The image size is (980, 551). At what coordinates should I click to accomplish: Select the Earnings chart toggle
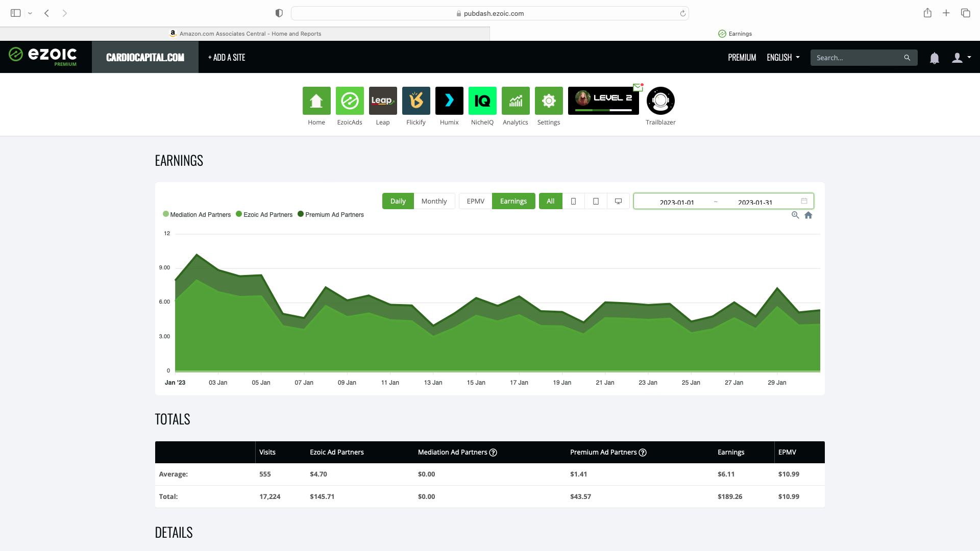click(513, 201)
